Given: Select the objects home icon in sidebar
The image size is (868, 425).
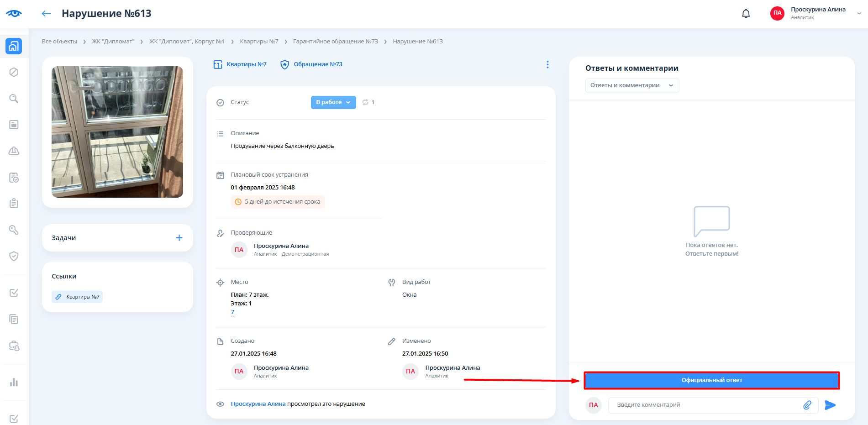Looking at the screenshot, I should tap(14, 46).
